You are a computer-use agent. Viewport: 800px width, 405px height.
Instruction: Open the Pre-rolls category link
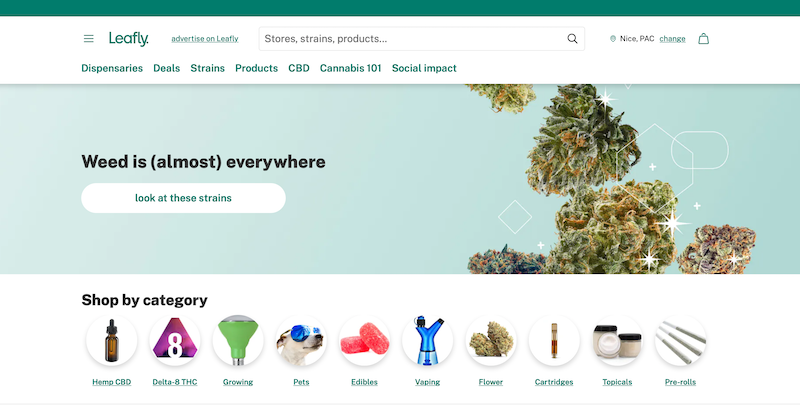(x=680, y=382)
